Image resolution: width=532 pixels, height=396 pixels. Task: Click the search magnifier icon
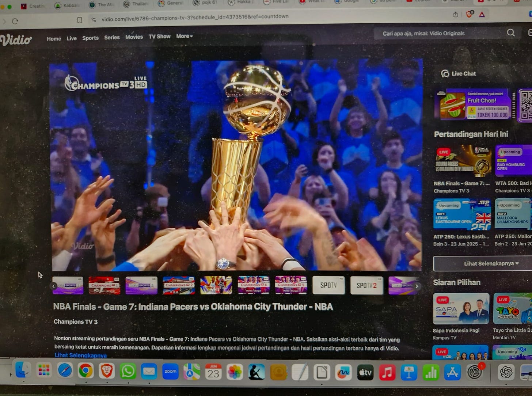click(x=511, y=33)
